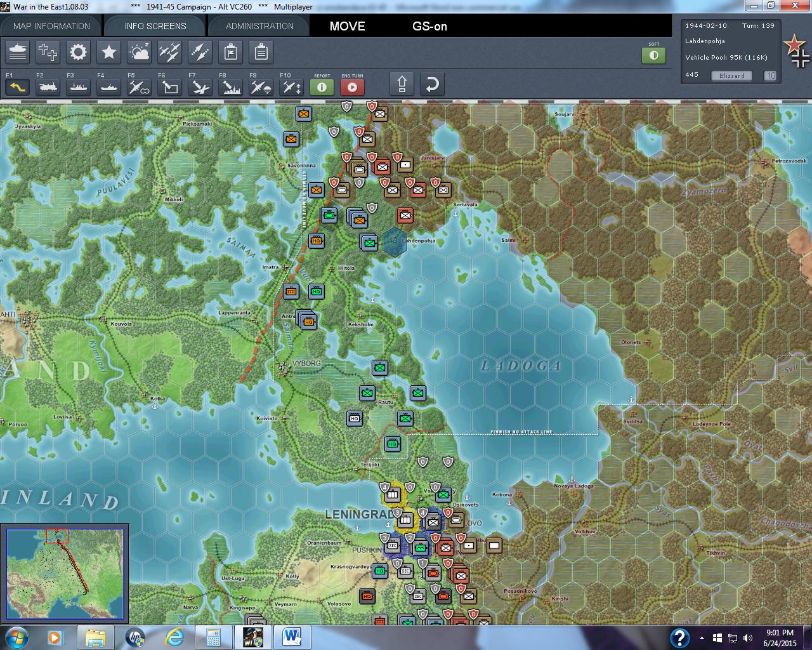Click the star victory screen icon
The width and height of the screenshot is (812, 650).
coord(109,52)
